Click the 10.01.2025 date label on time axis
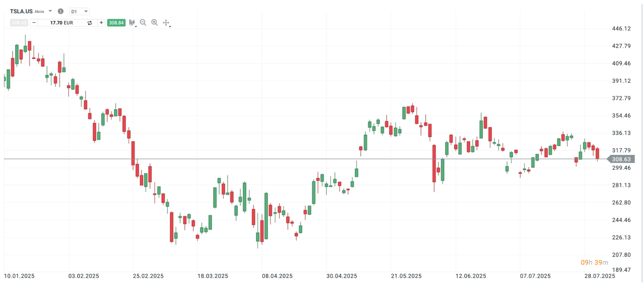Screen dimensions: 644x287 pos(19,276)
